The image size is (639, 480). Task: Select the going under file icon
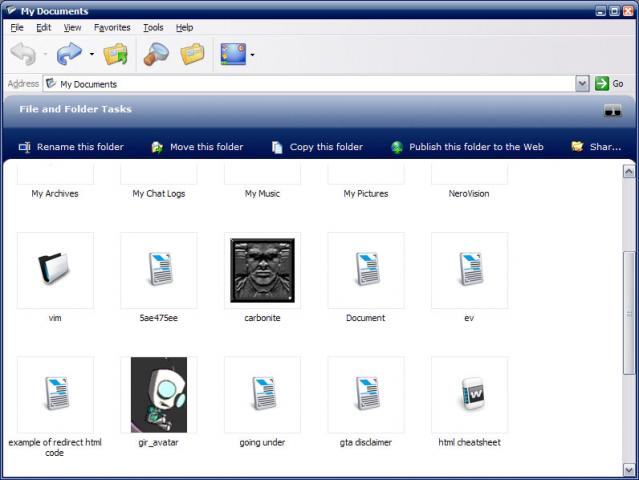(x=263, y=393)
